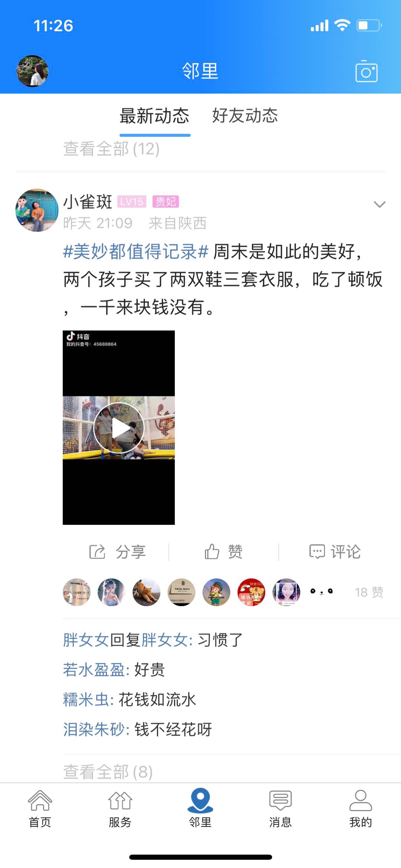This screenshot has height=868, width=401.
Task: Open the camera icon to post
Action: (x=366, y=71)
